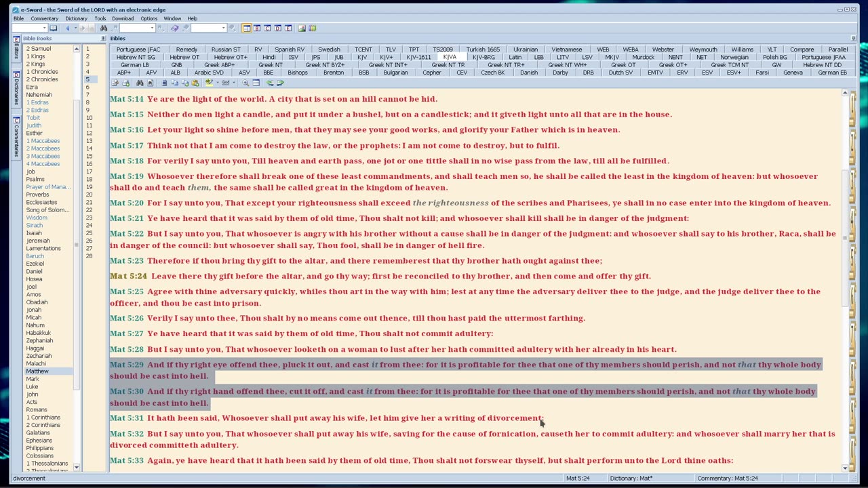This screenshot has height=488, width=868.
Task: Switch to the ESV Bible tab
Action: pyautogui.click(x=707, y=73)
